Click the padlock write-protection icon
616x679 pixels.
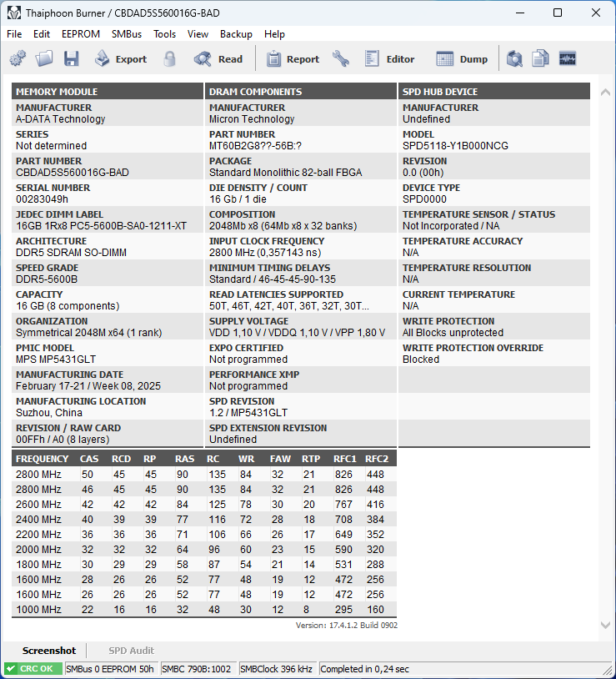tap(169, 58)
